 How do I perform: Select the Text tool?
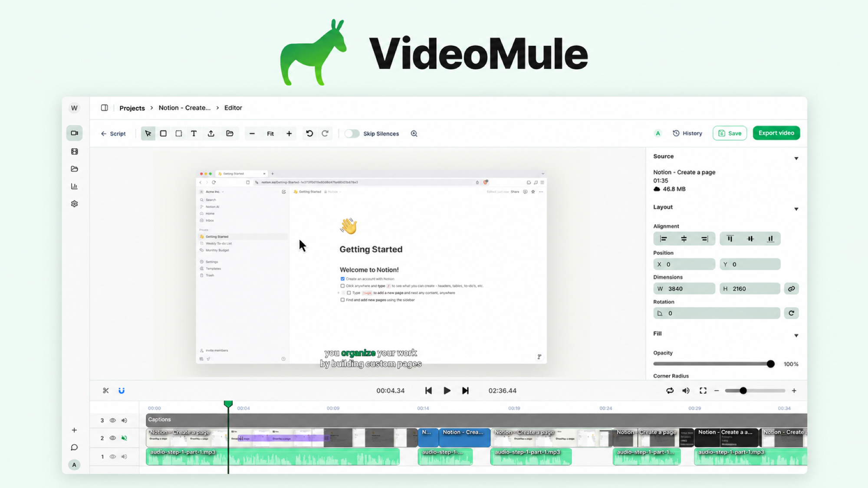click(x=194, y=134)
